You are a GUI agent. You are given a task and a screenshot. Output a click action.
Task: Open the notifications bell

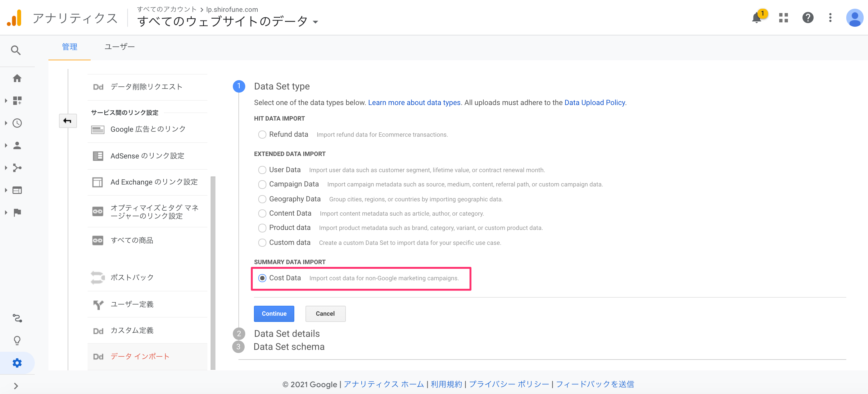pyautogui.click(x=757, y=17)
